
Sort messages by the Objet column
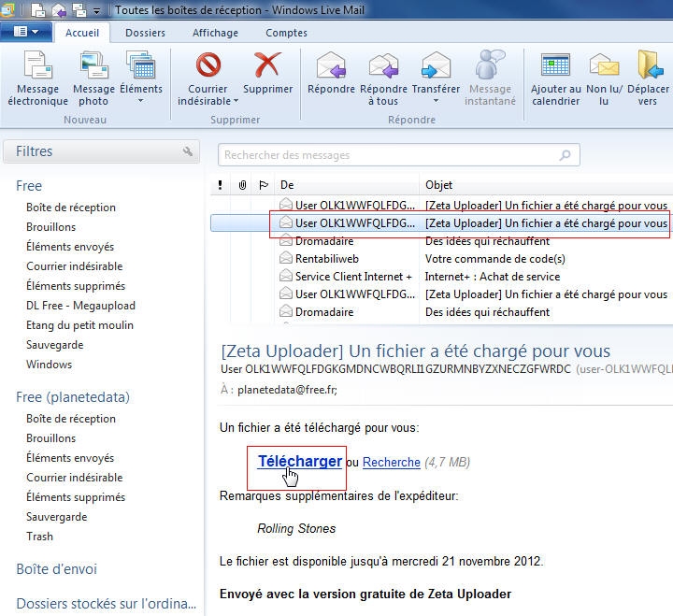tap(546, 185)
